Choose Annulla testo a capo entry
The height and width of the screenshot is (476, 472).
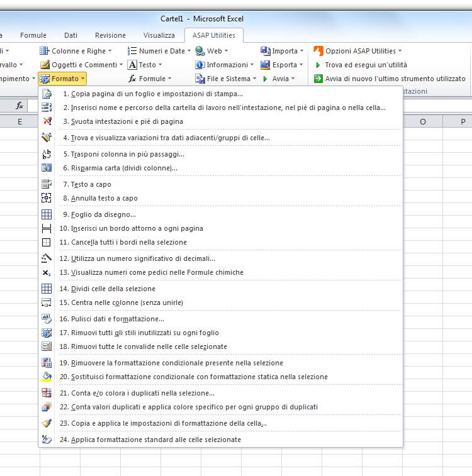click(x=221, y=198)
